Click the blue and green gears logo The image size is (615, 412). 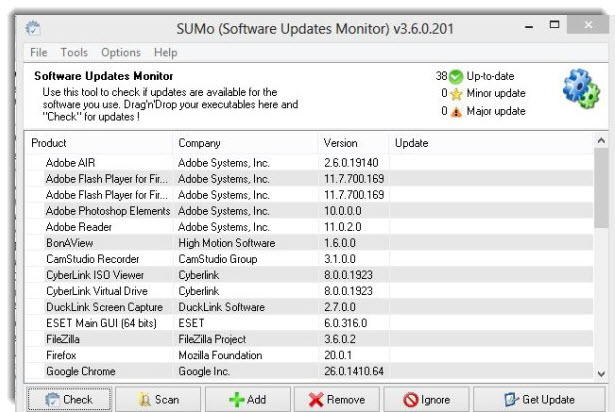coord(581,89)
